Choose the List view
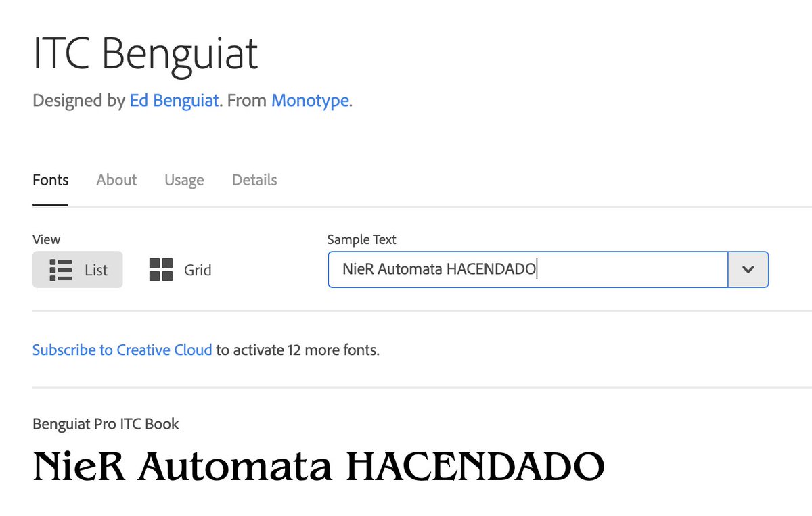Screen dimensions: 812x516 (x=78, y=270)
